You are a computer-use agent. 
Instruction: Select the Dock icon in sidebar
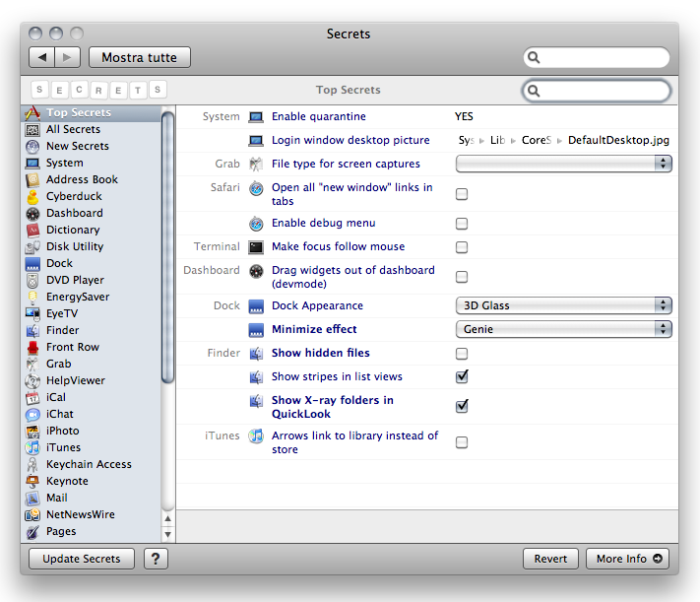coord(32,264)
